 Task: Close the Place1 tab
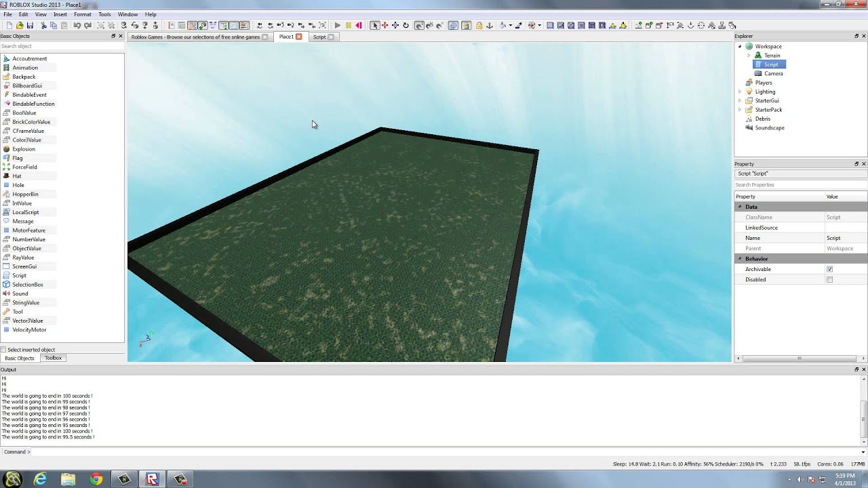pyautogui.click(x=299, y=37)
